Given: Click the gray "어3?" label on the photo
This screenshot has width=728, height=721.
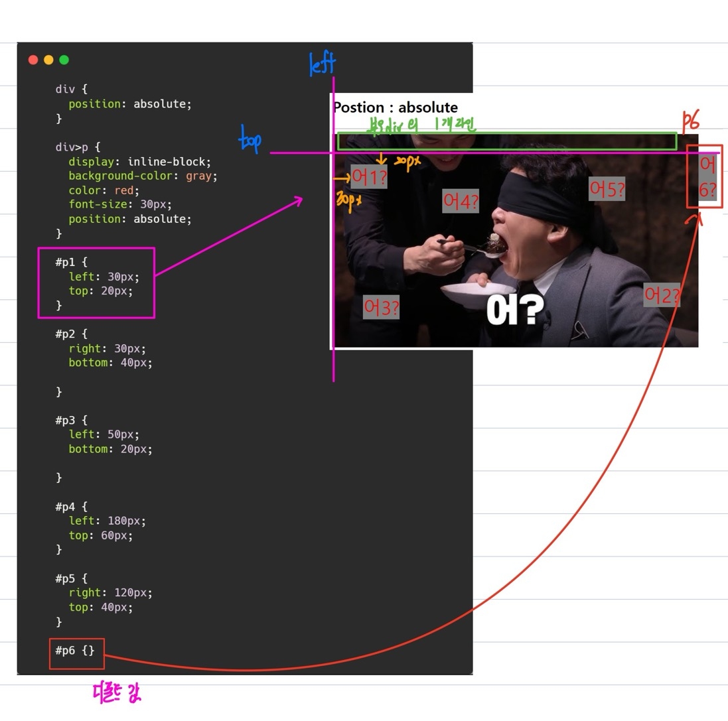Looking at the screenshot, I should (x=381, y=307).
